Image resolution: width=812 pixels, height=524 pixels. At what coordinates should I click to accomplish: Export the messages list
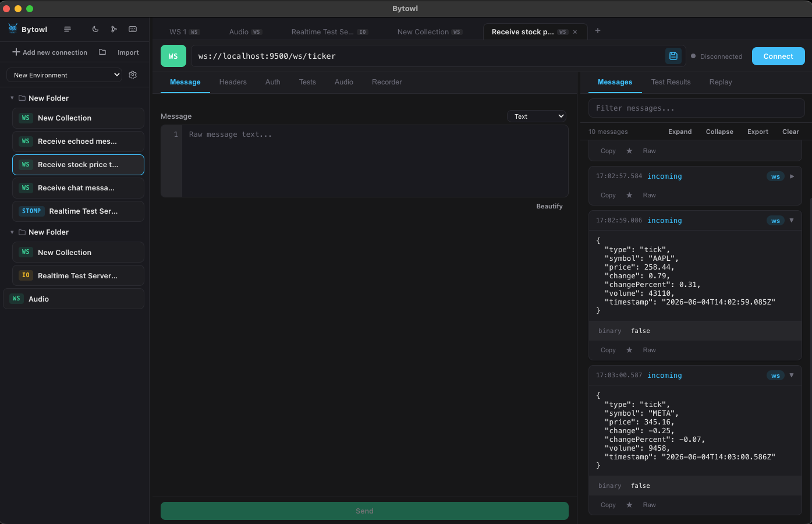[x=758, y=132]
